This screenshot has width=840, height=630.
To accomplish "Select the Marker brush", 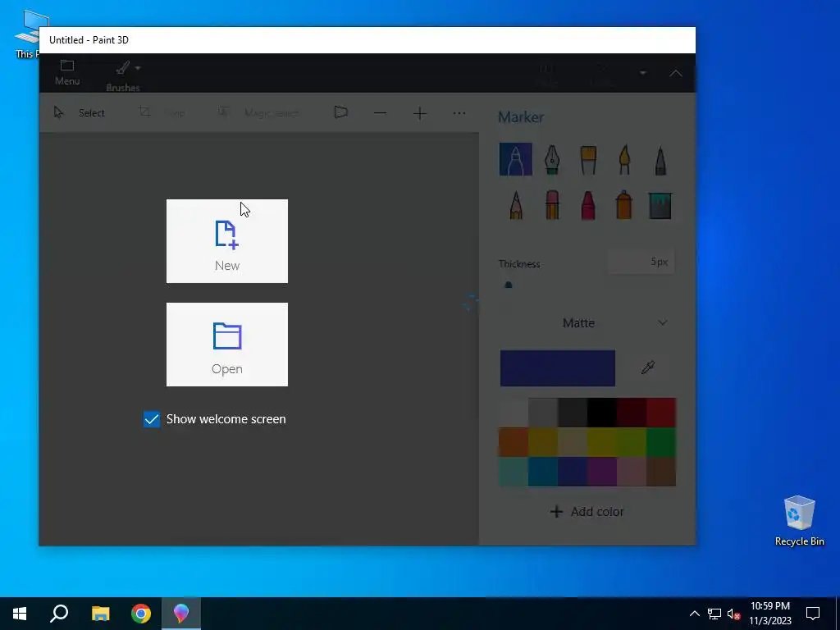I will 516,159.
